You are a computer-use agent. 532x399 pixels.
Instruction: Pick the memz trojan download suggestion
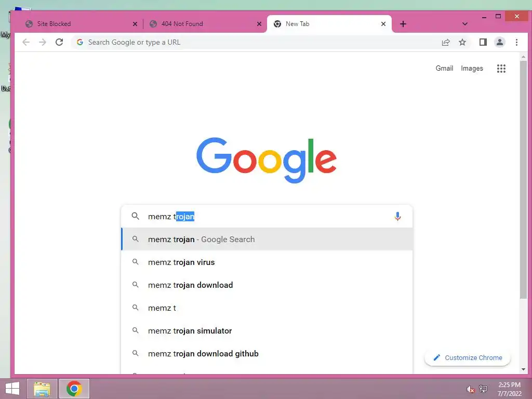267,285
